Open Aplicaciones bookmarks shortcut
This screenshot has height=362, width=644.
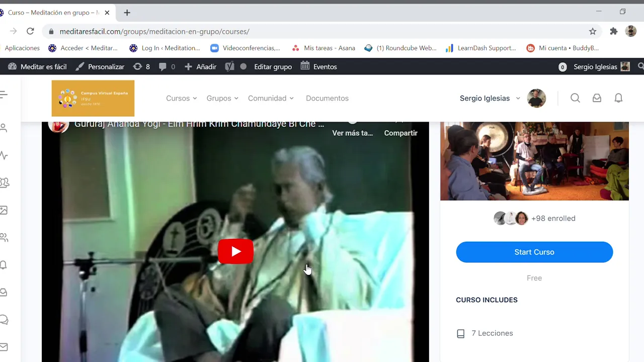[22, 48]
